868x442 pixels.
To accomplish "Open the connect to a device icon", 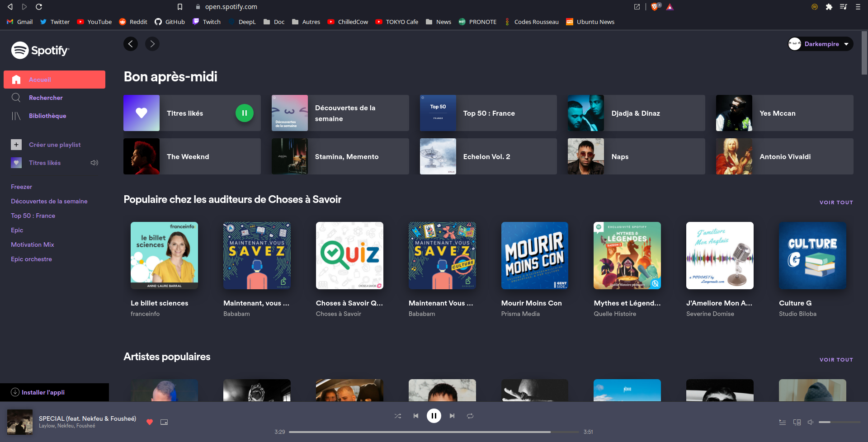I will coord(797,422).
